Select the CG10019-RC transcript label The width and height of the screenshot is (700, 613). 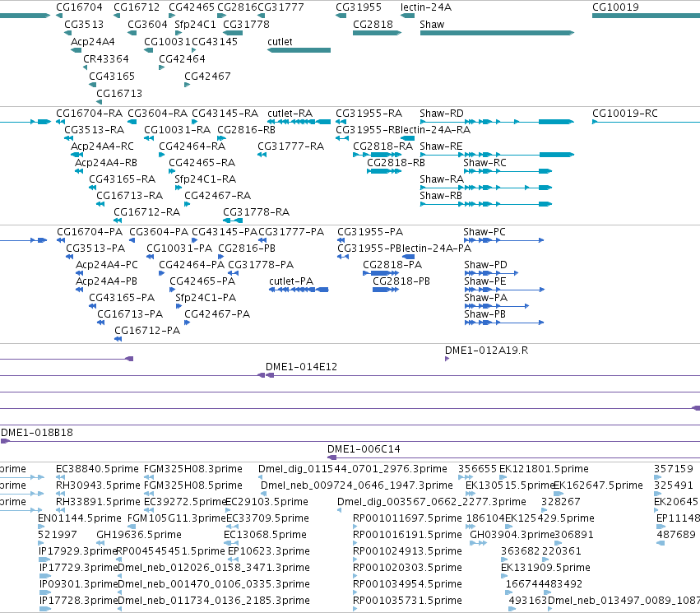click(625, 114)
